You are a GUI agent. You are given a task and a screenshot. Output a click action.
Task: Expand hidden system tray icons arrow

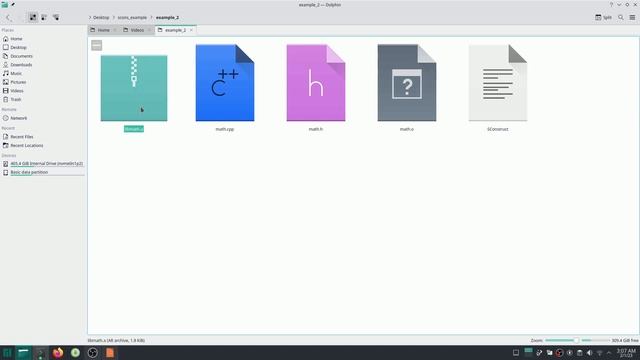[609, 353]
